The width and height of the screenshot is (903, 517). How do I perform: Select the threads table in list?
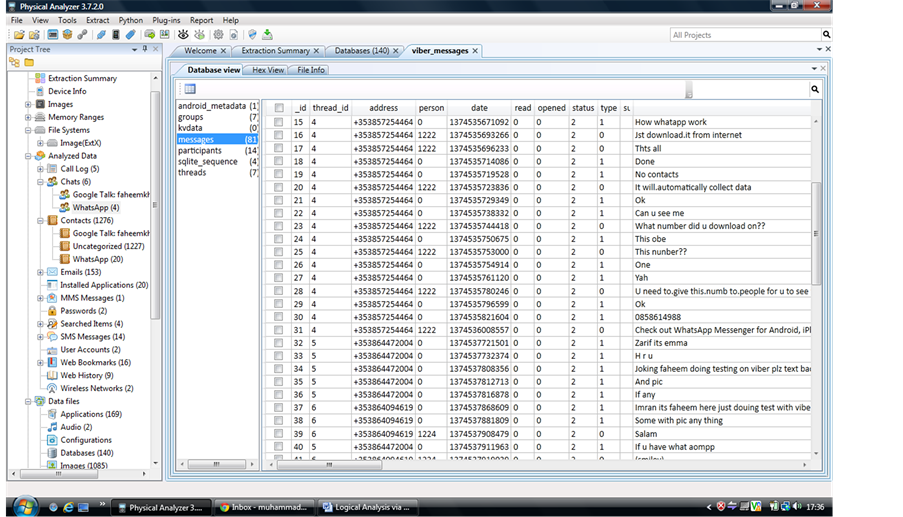pyautogui.click(x=217, y=172)
